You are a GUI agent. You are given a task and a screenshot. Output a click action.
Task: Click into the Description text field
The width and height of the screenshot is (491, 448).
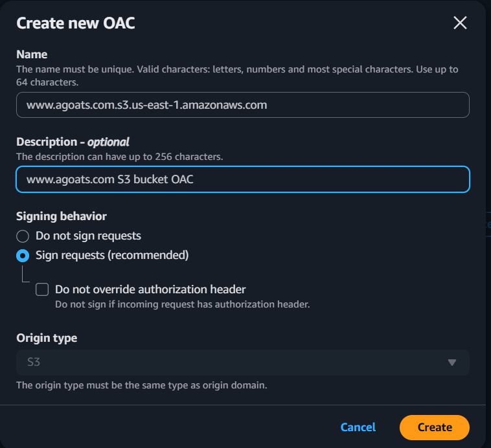242,179
